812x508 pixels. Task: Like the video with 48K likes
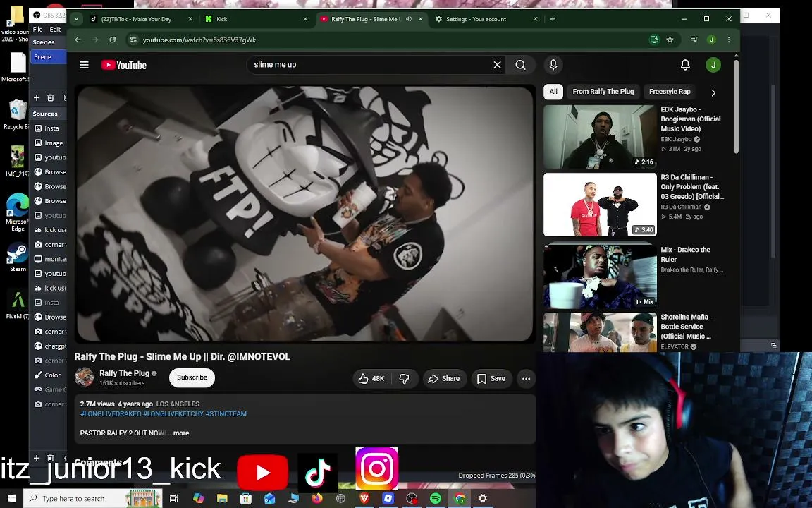click(371, 378)
